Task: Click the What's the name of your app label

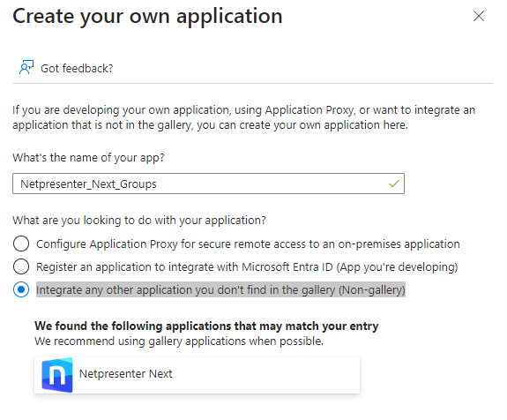Action: (88, 158)
